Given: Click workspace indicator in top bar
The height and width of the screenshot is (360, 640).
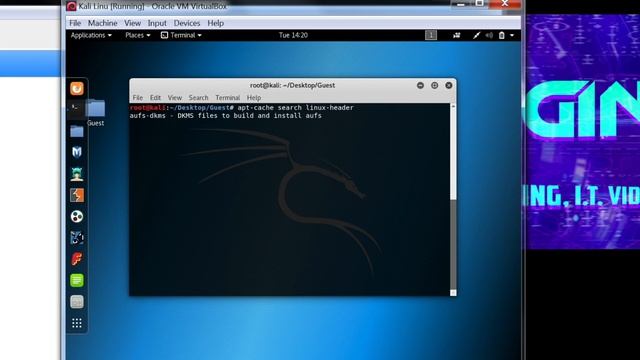Looking at the screenshot, I should click(431, 35).
